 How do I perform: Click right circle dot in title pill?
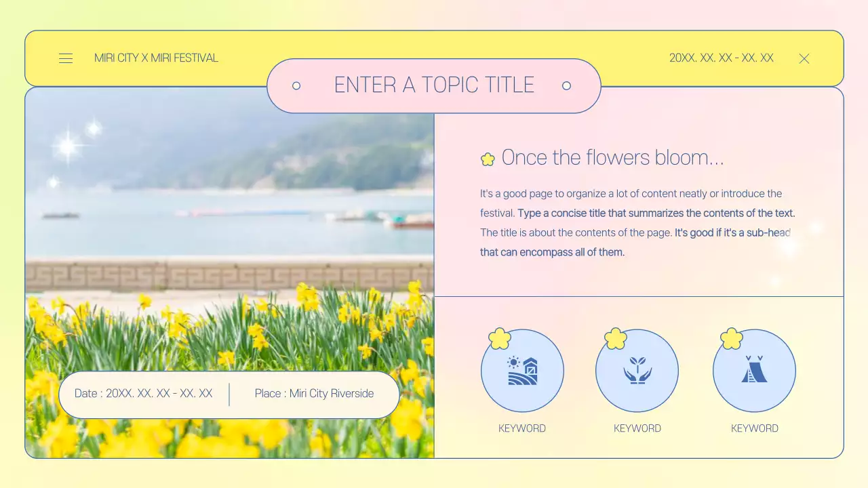(566, 85)
